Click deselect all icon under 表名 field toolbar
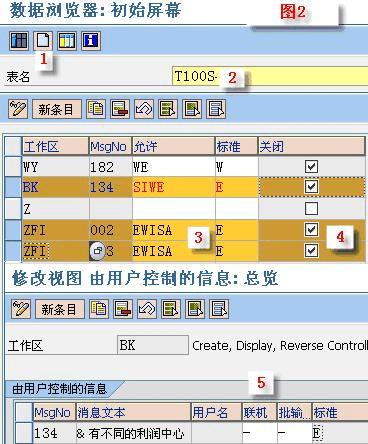Screen dimensions: 368x444 pos(216,109)
